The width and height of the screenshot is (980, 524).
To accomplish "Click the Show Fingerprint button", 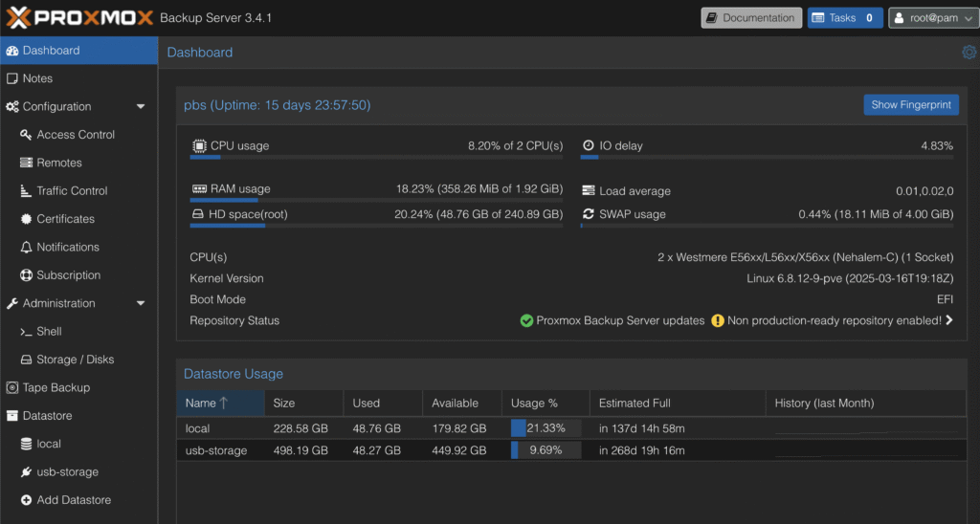I will (911, 105).
